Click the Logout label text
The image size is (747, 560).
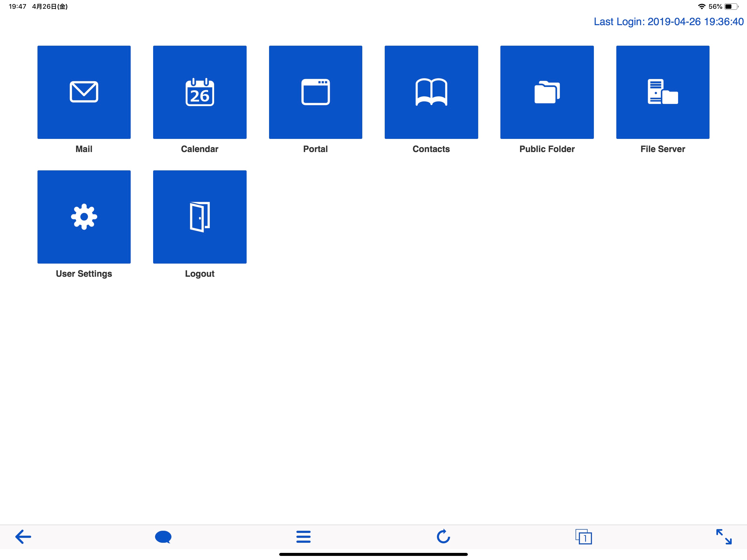(200, 274)
